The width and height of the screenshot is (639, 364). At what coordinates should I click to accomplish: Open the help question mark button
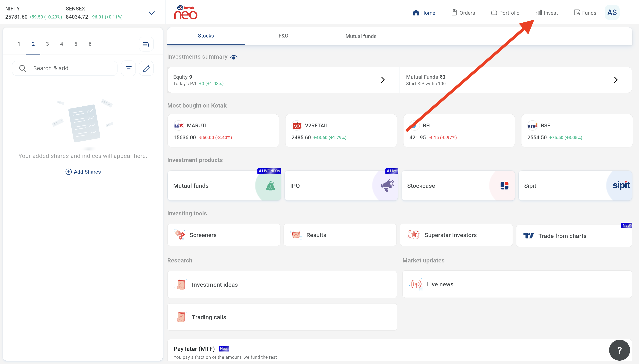point(619,350)
